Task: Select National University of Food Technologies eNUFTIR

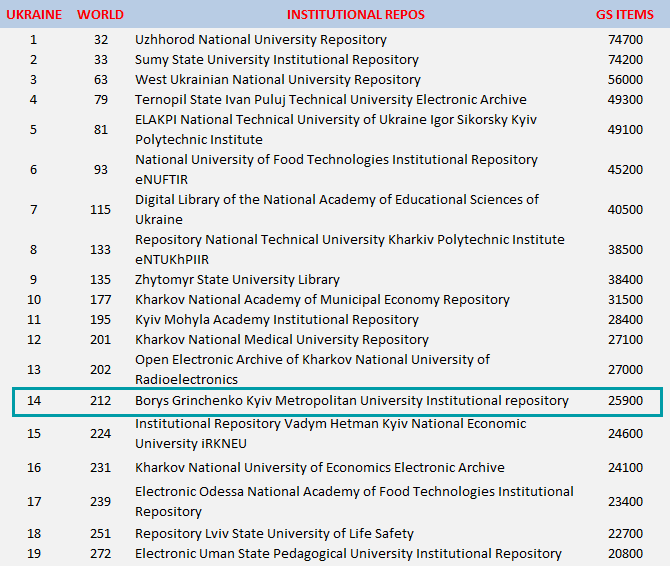Action: tap(336, 170)
